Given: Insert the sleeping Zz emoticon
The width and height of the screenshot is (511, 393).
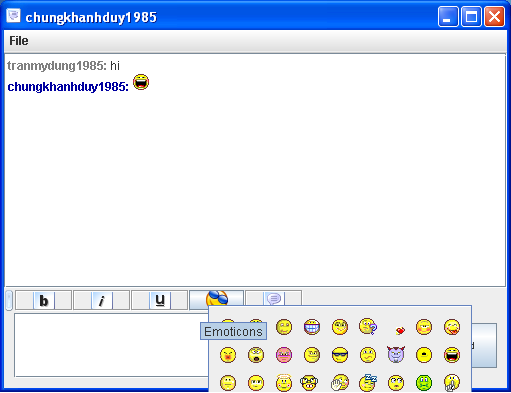Looking at the screenshot, I should pyautogui.click(x=368, y=382).
